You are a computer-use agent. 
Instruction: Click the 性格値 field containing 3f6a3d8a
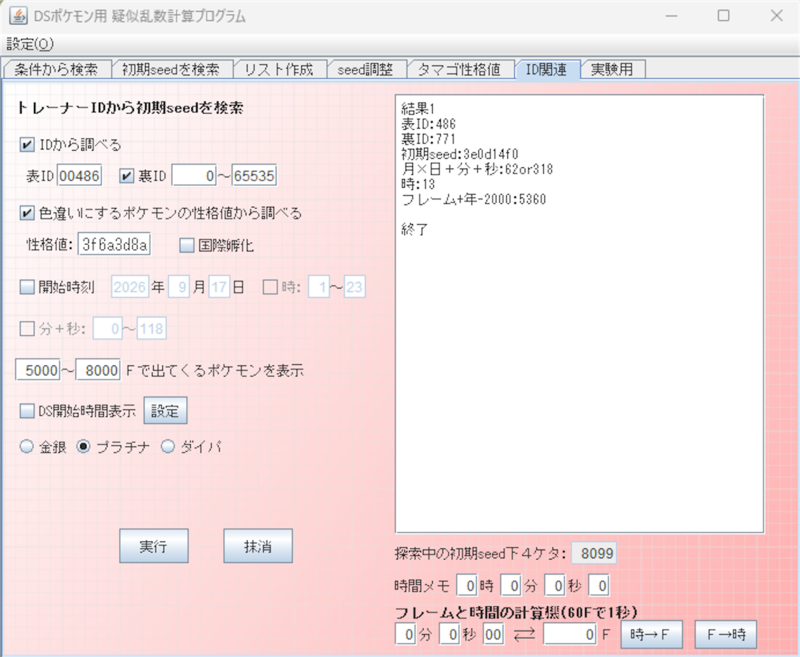(x=114, y=245)
